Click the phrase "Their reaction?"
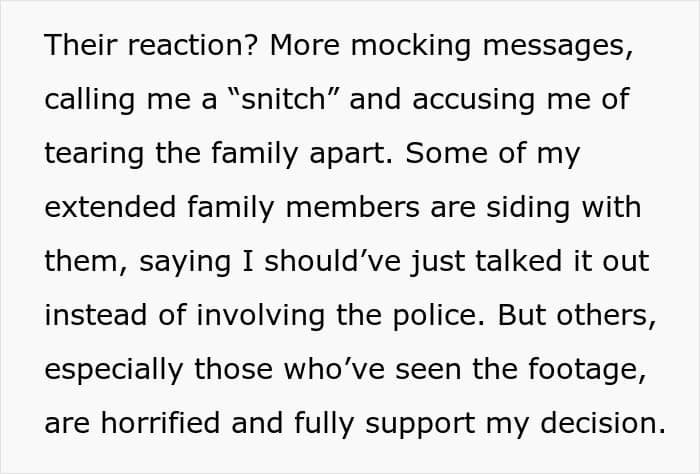 pos(152,45)
